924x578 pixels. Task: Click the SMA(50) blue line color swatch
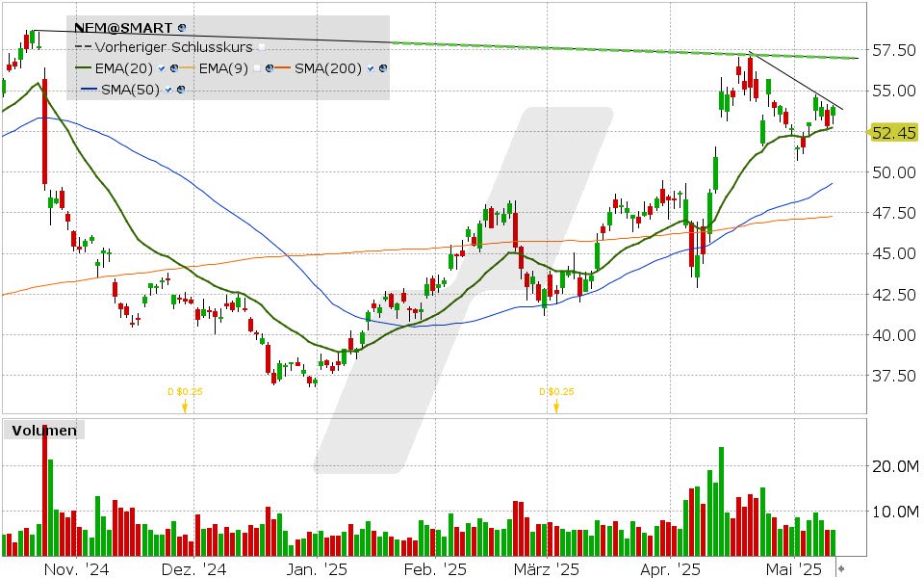89,90
